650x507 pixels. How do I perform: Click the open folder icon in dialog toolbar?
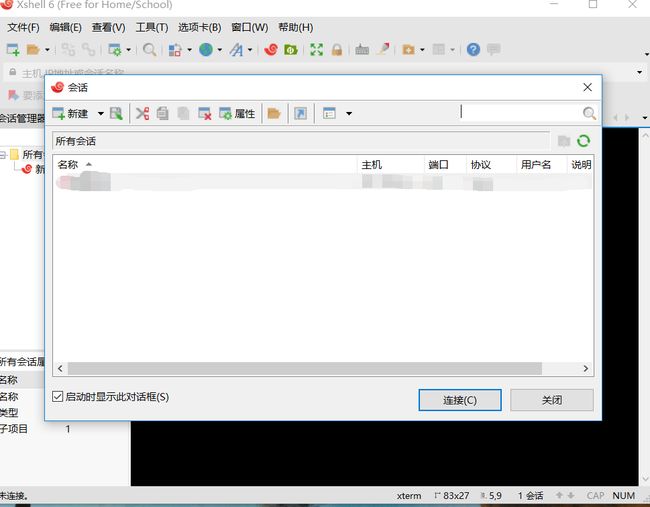tap(274, 113)
